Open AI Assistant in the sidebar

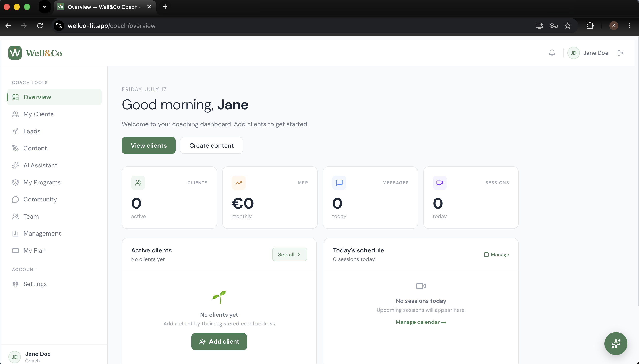pos(54,165)
